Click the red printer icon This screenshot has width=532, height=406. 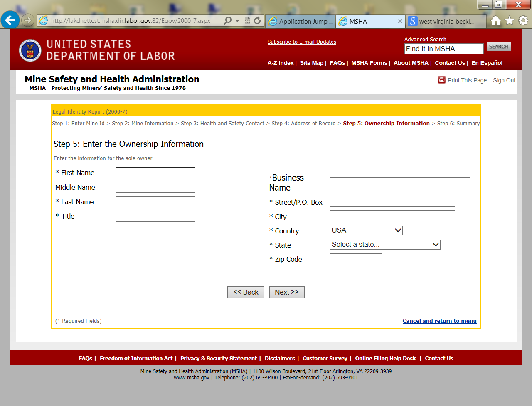pyautogui.click(x=441, y=80)
